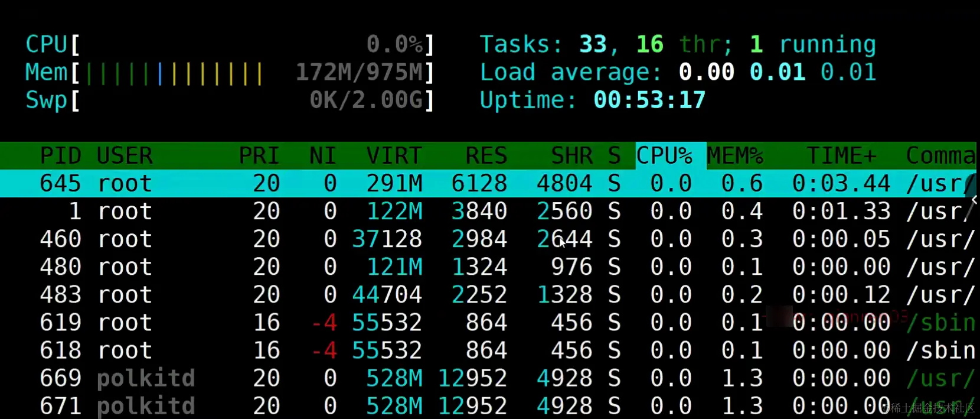The width and height of the screenshot is (980, 419).
Task: Select the process row with PID 483
Action: coord(488,294)
